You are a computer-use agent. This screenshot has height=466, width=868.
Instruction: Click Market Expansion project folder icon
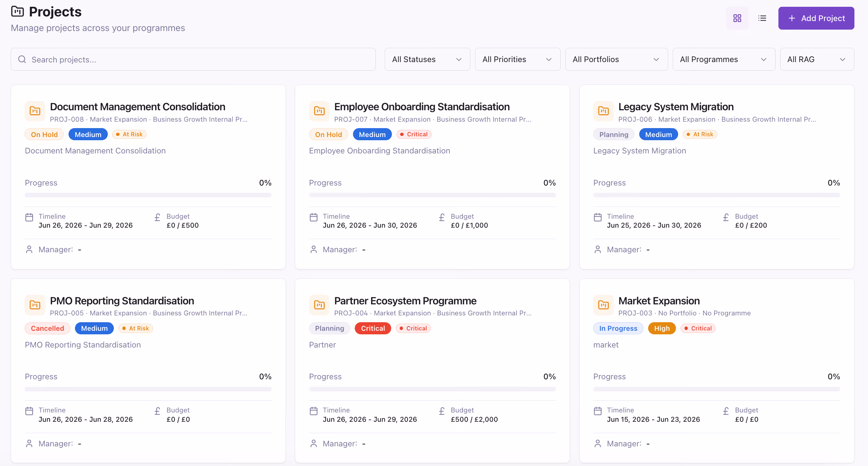click(603, 305)
